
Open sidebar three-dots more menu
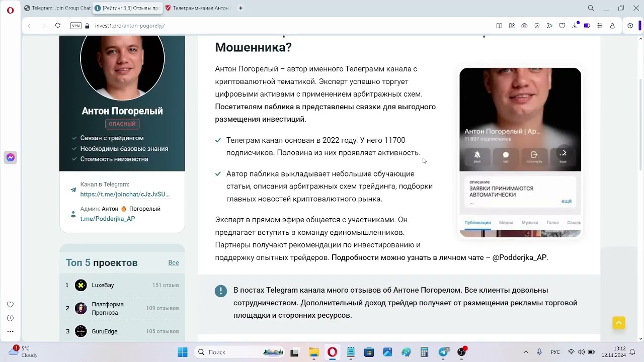click(x=10, y=331)
